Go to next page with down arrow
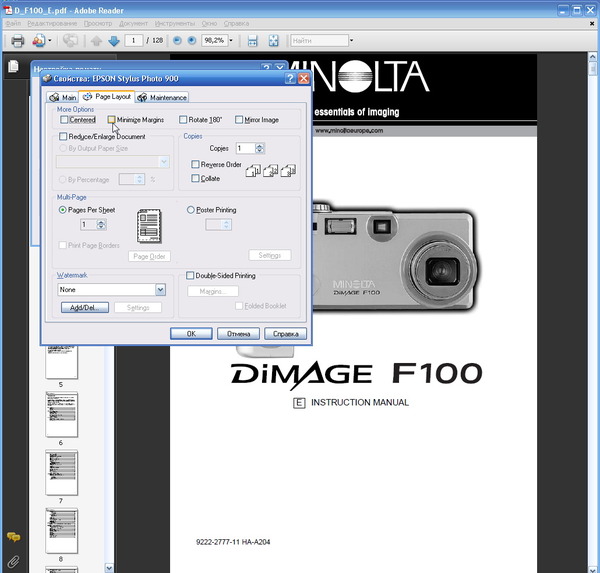Viewport: 600px width, 573px height. (x=114, y=41)
